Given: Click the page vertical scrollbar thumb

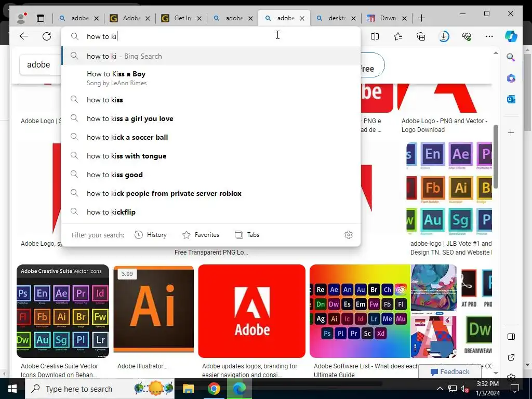Looking at the screenshot, I should click(496, 156).
